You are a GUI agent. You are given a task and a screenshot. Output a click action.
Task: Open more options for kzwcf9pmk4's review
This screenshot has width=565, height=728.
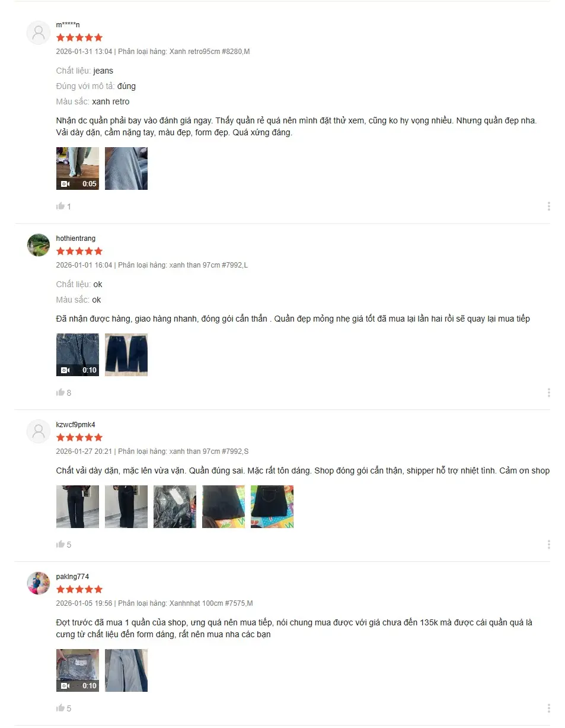click(x=548, y=545)
